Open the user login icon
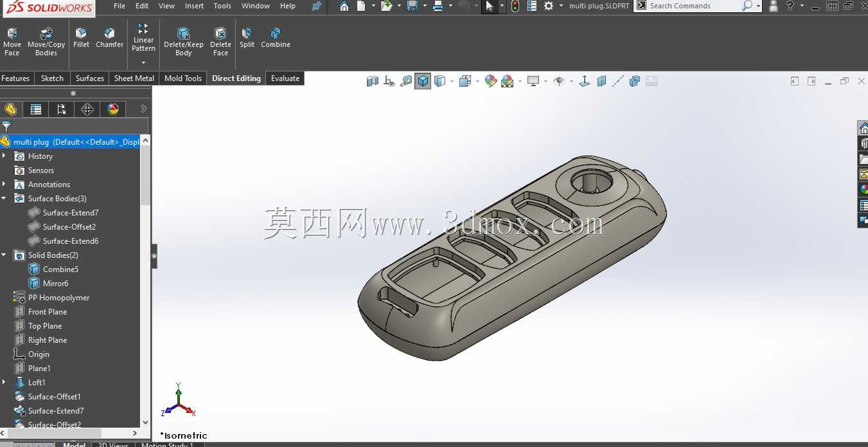Viewport: 868px width, 447px height. (x=774, y=6)
